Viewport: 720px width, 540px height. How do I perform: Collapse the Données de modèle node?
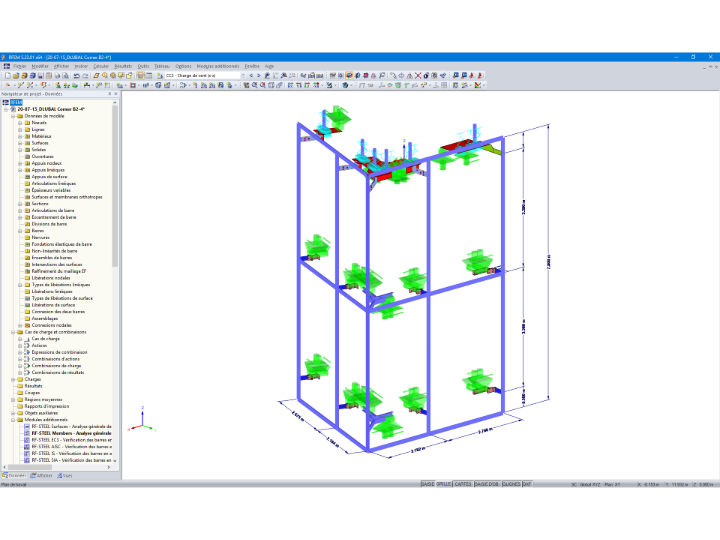click(x=13, y=116)
